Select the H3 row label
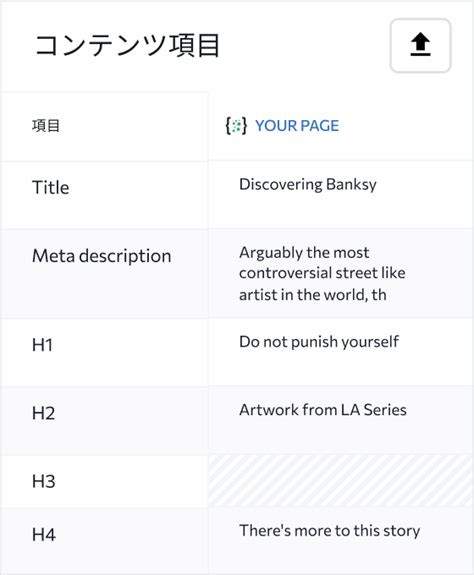The width and height of the screenshot is (474, 575). point(44,481)
